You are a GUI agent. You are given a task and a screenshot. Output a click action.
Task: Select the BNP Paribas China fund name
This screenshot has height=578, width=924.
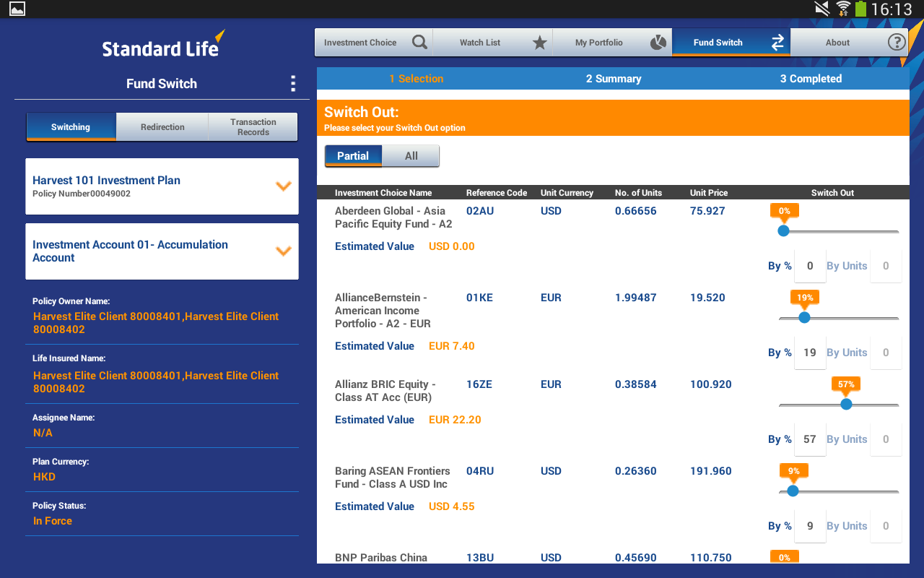381,558
